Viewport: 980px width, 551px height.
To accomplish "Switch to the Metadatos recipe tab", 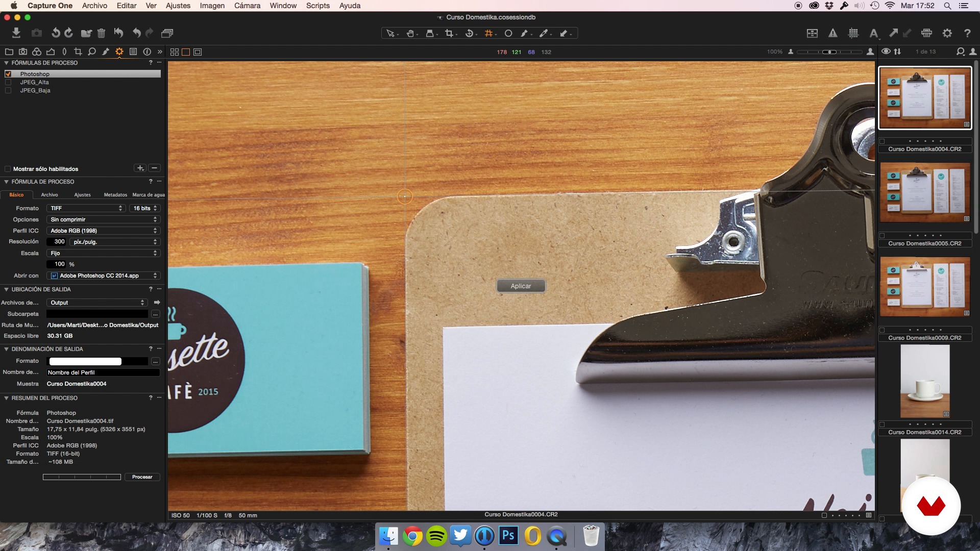I will click(x=115, y=195).
